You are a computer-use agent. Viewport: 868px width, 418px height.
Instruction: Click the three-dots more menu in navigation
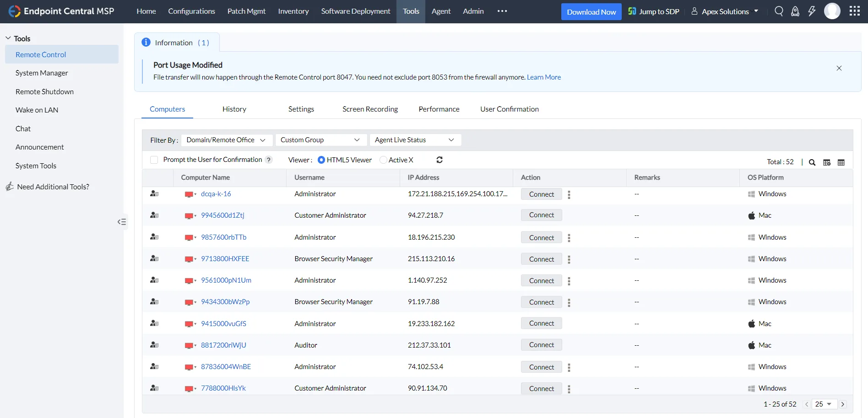pyautogui.click(x=502, y=11)
